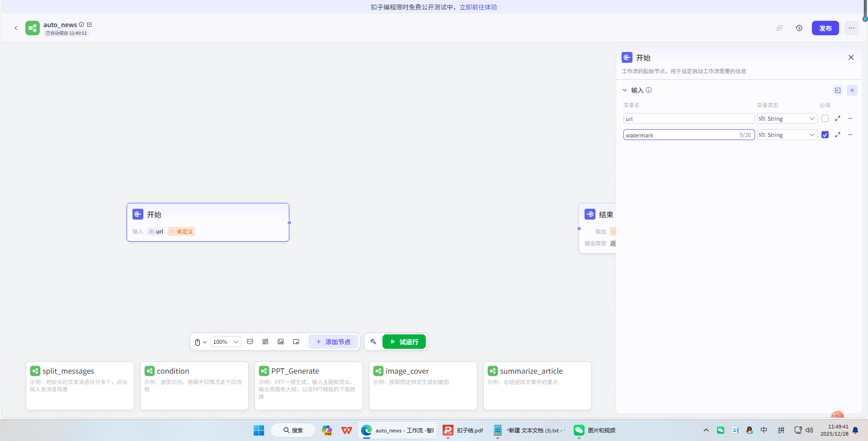The width and height of the screenshot is (868, 441).
Task: Open the clock and date flyout
Action: pyautogui.click(x=835, y=430)
